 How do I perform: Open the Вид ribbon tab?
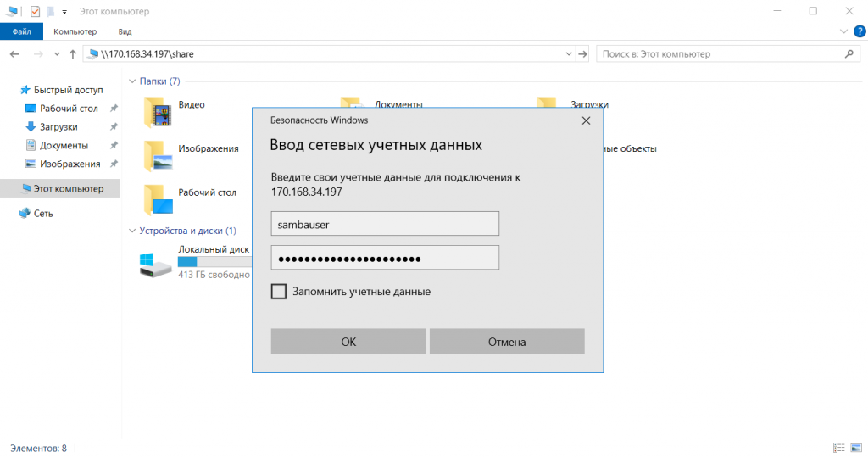tap(125, 31)
